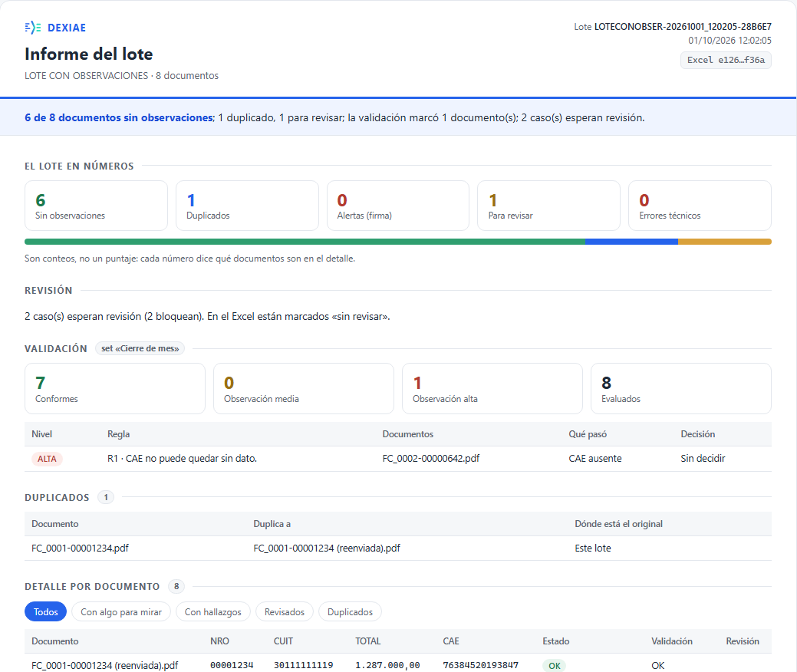Click the set «Cierre de mes» chip

pos(140,349)
